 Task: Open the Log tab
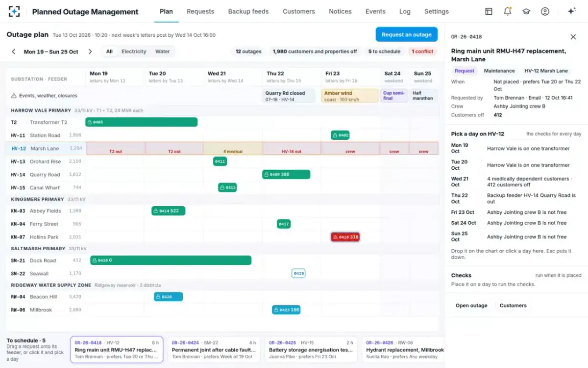coord(405,11)
